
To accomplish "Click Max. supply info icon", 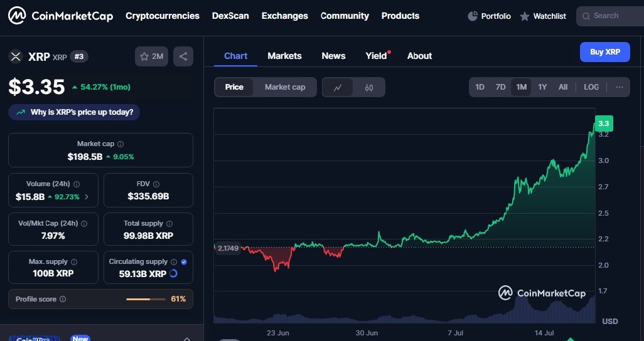I will point(74,262).
